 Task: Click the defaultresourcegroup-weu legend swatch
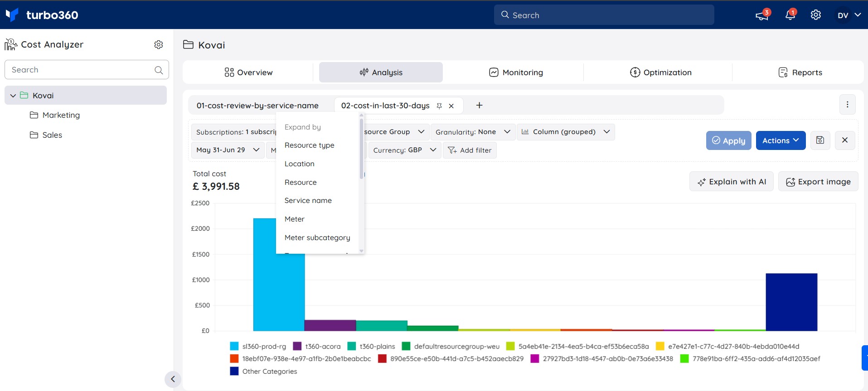pos(406,347)
